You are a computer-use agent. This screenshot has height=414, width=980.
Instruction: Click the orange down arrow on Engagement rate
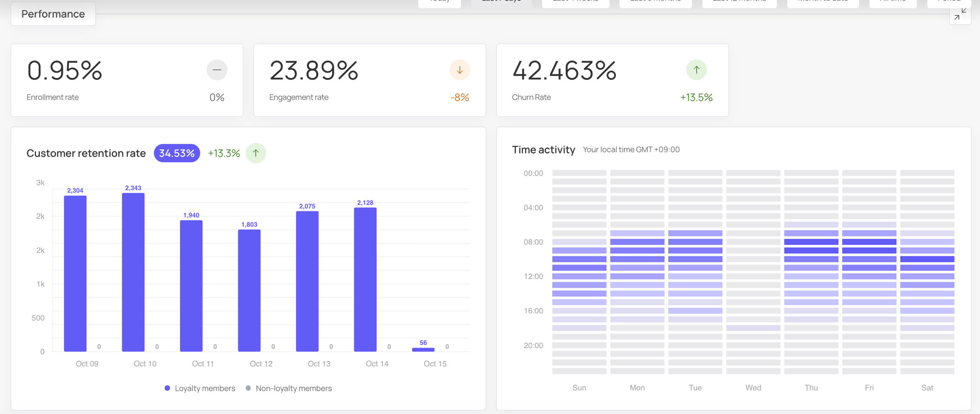pos(460,70)
